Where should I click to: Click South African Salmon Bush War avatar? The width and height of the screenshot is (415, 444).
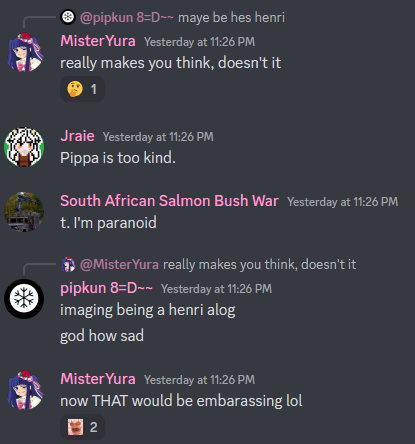24,212
